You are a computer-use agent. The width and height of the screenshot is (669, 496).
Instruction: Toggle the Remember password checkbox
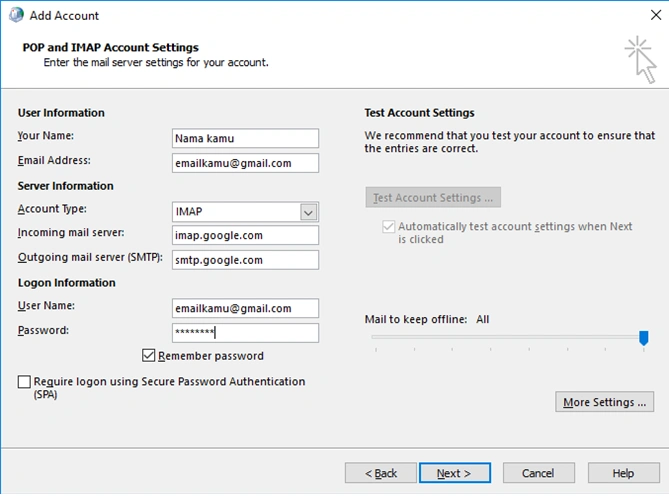click(x=148, y=355)
